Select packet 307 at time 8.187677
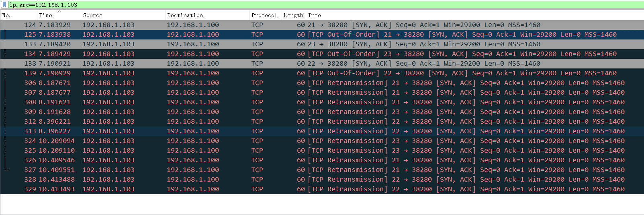The height and width of the screenshot is (215, 644). [x=322, y=93]
